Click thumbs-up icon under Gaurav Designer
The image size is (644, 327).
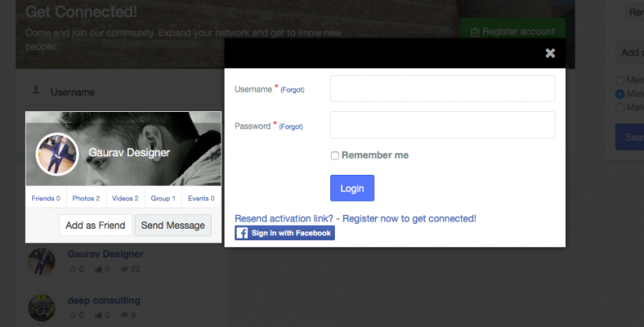[98, 269]
